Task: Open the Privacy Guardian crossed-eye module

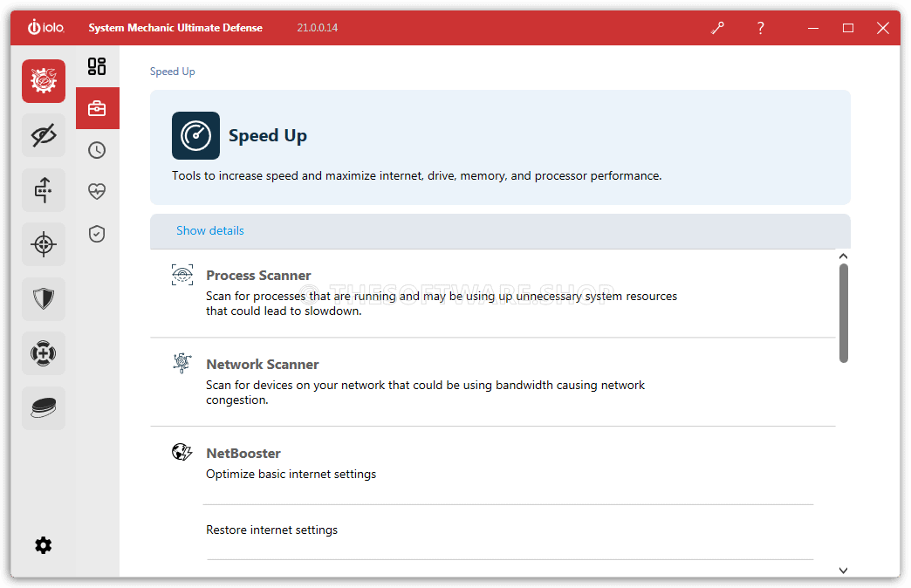Action: point(44,135)
